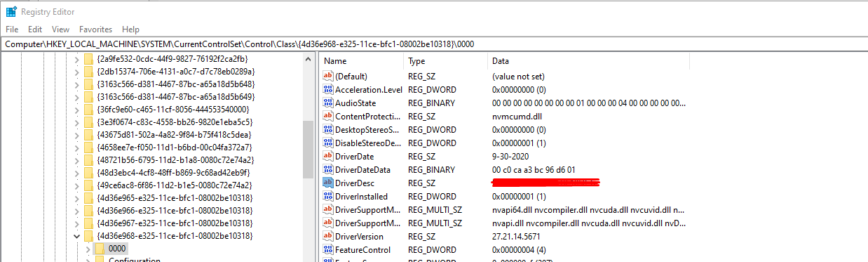Select the DriverVersion value name
The width and height of the screenshot is (868, 262).
359,236
